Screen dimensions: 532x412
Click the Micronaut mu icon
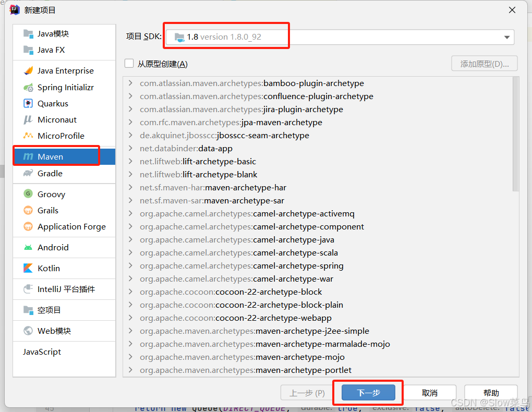pyautogui.click(x=28, y=120)
